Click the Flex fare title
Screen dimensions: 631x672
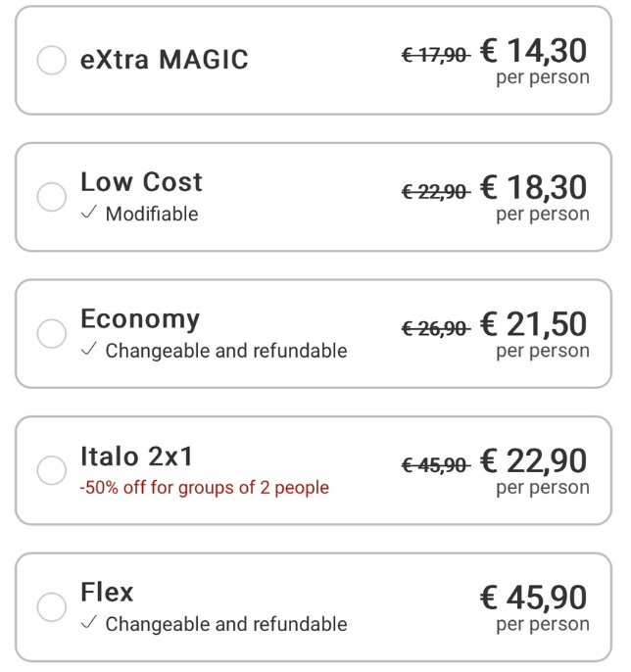pos(107,593)
